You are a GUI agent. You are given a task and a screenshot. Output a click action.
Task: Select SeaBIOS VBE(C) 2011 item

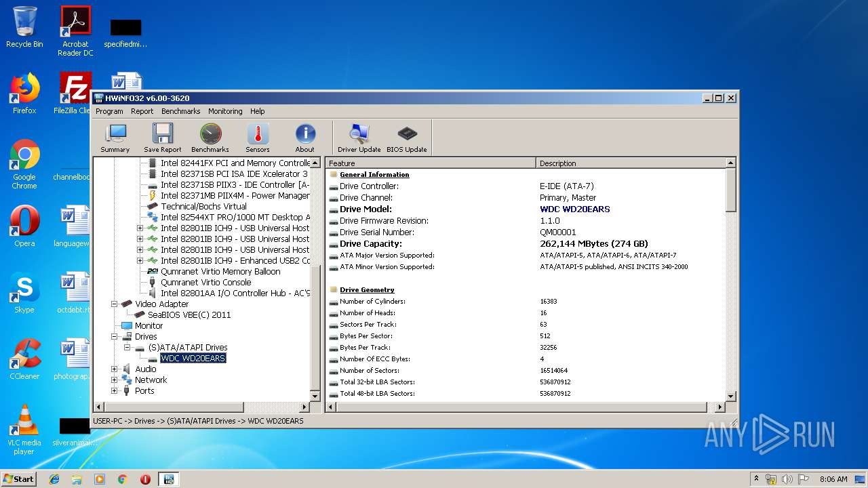point(189,315)
